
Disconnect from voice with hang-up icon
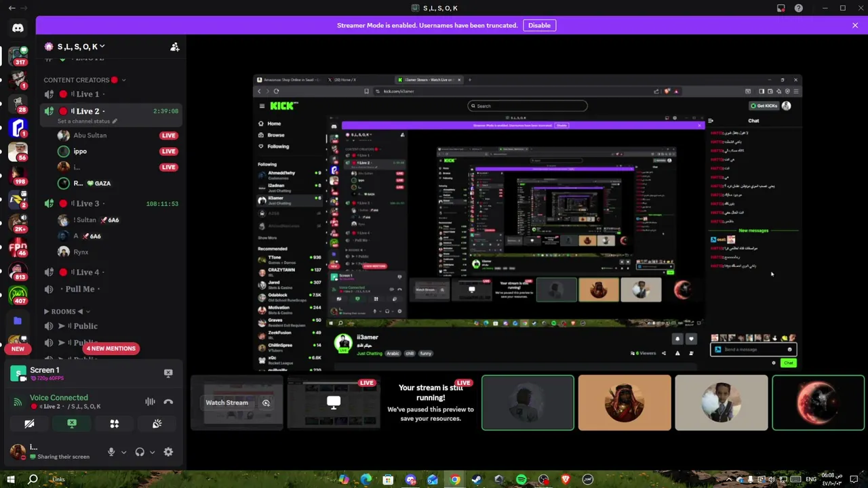click(168, 401)
